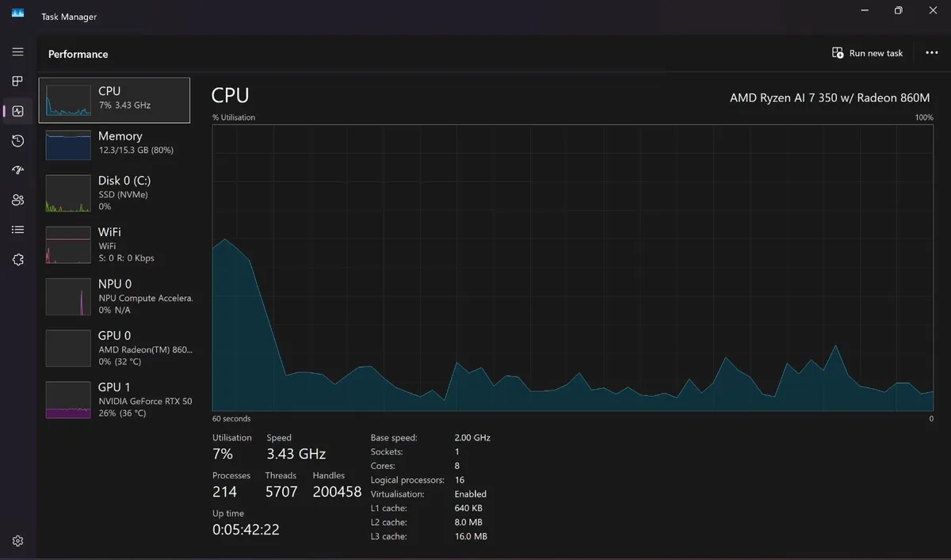Open Task Manager settings gear
Screen dimensions: 951x560
point(17,541)
